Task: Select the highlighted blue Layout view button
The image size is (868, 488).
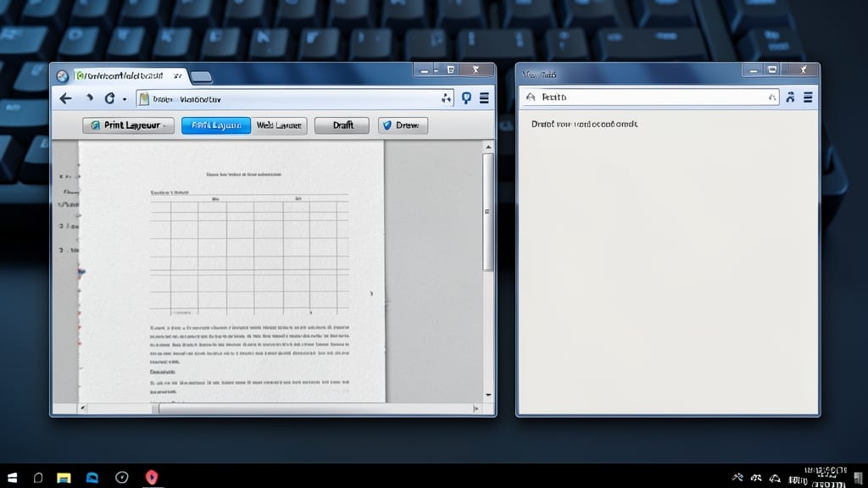Action: 216,125
